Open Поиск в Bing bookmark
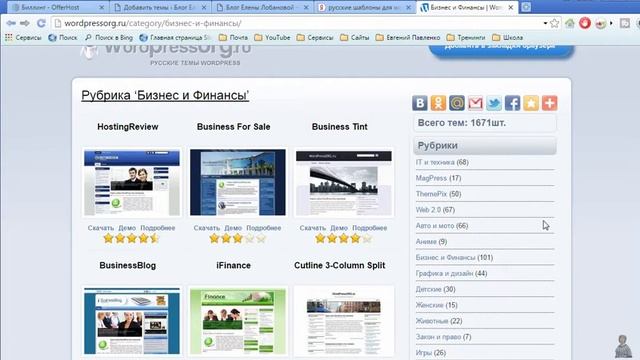Image resolution: width=640 pixels, height=360 pixels. pyautogui.click(x=109, y=38)
